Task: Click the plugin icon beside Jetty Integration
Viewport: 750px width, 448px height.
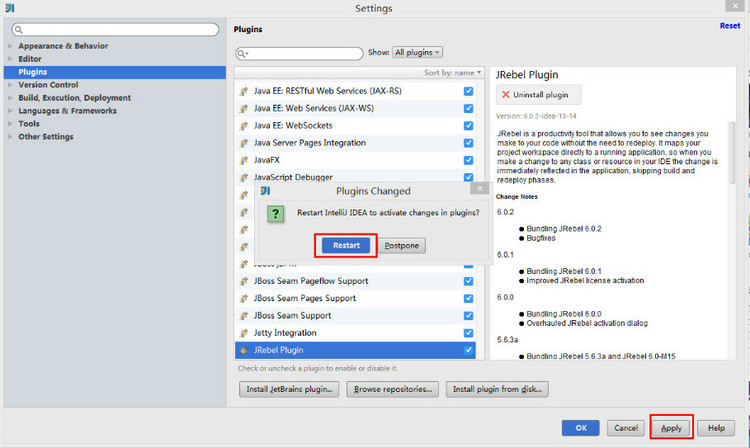Action: (x=244, y=332)
